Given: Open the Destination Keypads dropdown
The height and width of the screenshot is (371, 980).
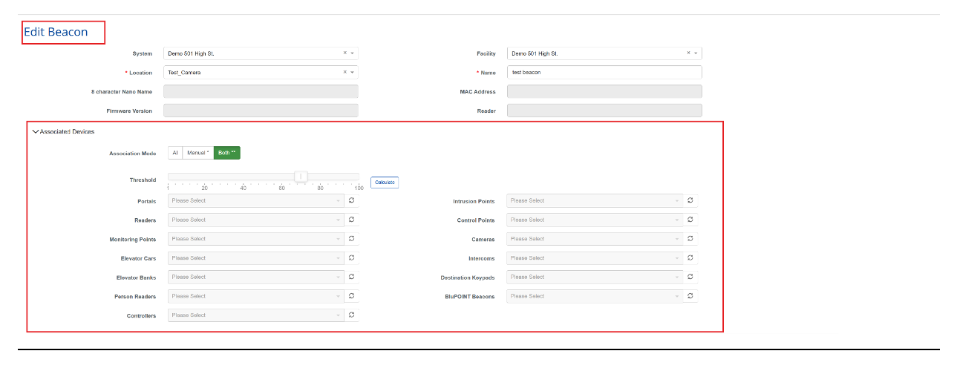Looking at the screenshot, I should 595,277.
